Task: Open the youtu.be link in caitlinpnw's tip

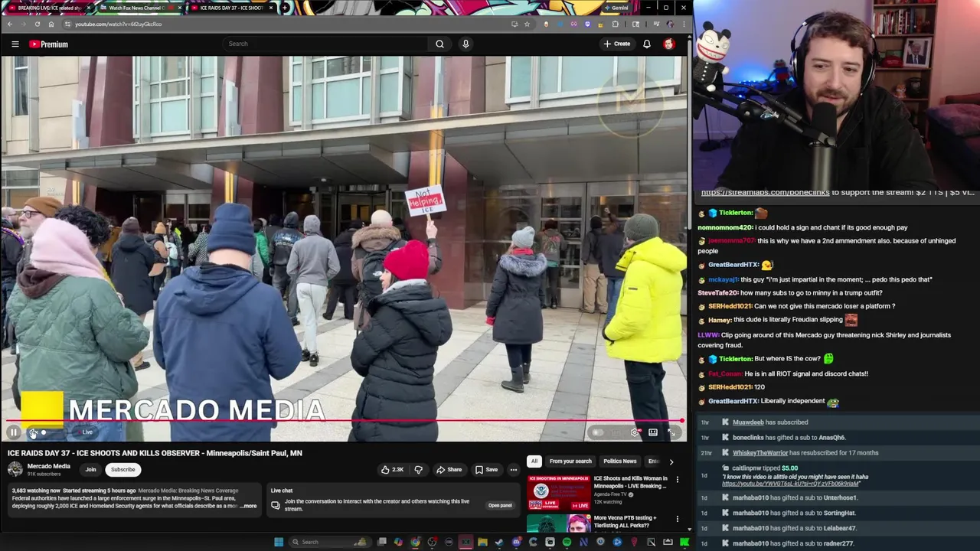Action: (790, 484)
